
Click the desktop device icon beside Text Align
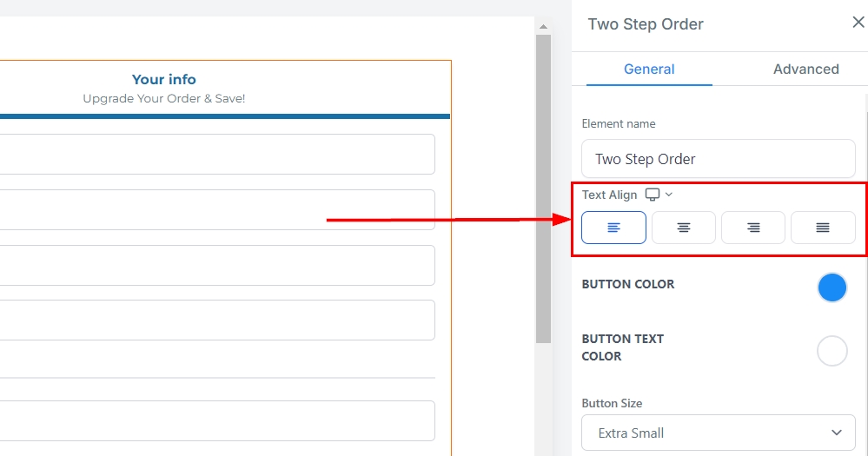[x=653, y=195]
